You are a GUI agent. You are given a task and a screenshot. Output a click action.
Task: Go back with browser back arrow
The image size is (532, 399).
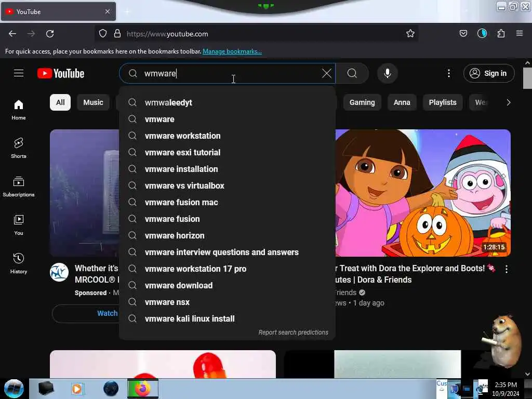coord(12,34)
